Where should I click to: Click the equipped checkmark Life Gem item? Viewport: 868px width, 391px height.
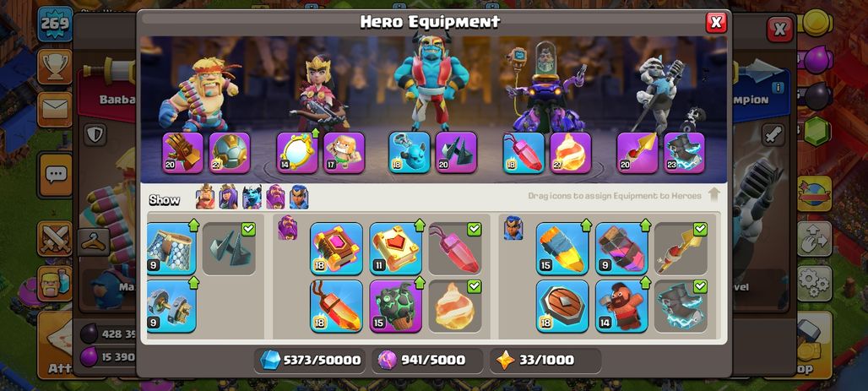[x=455, y=248]
